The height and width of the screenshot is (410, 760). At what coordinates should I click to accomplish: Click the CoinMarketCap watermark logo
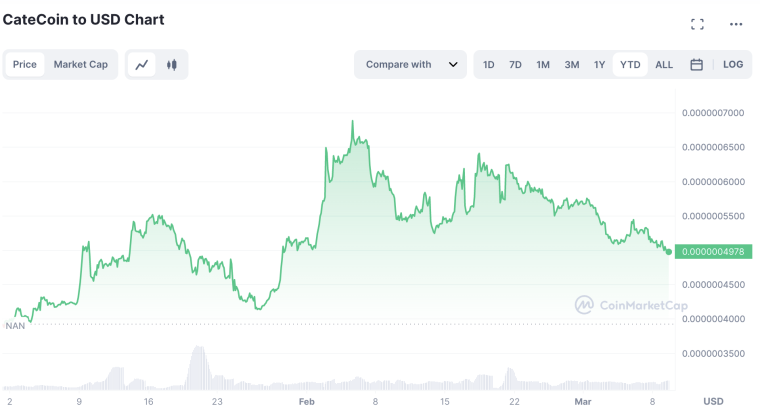tap(584, 305)
